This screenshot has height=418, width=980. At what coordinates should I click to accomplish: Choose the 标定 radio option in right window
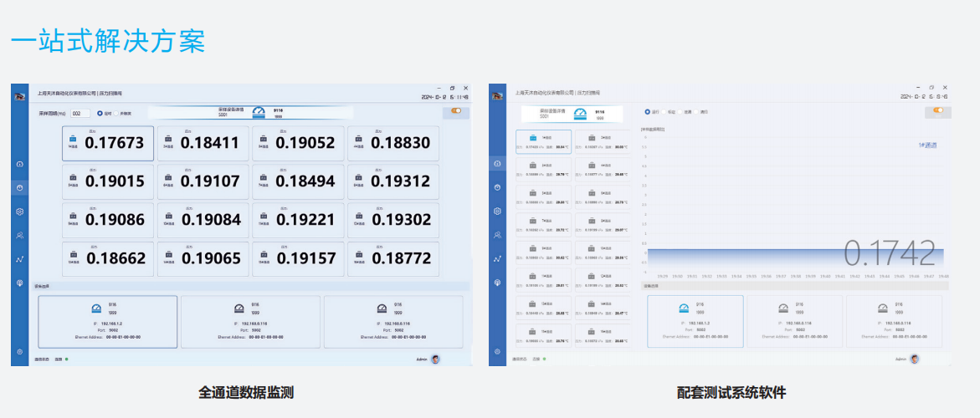tap(664, 111)
